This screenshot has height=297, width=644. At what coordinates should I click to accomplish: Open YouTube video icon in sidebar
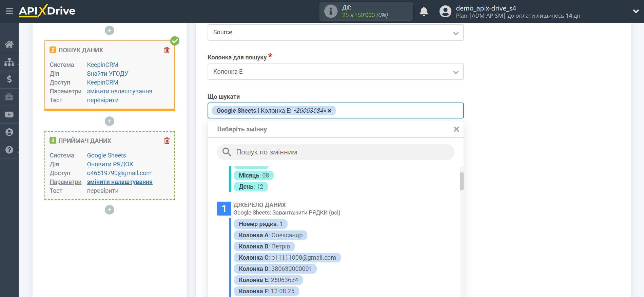tap(9, 115)
